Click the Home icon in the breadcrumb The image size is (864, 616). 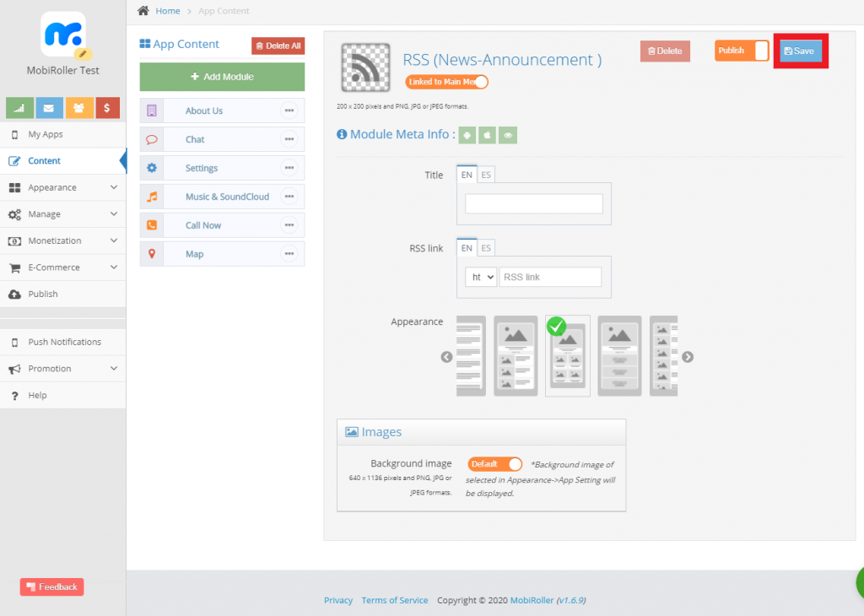coord(142,11)
